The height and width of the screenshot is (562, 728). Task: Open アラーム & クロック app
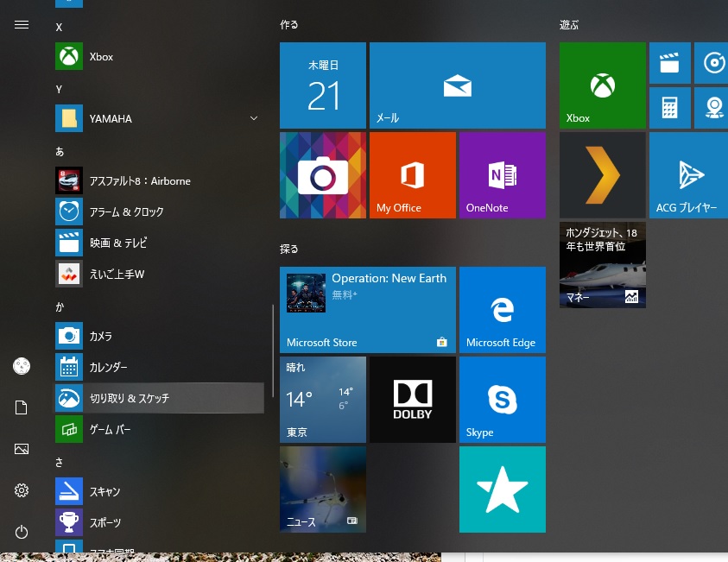click(x=159, y=212)
